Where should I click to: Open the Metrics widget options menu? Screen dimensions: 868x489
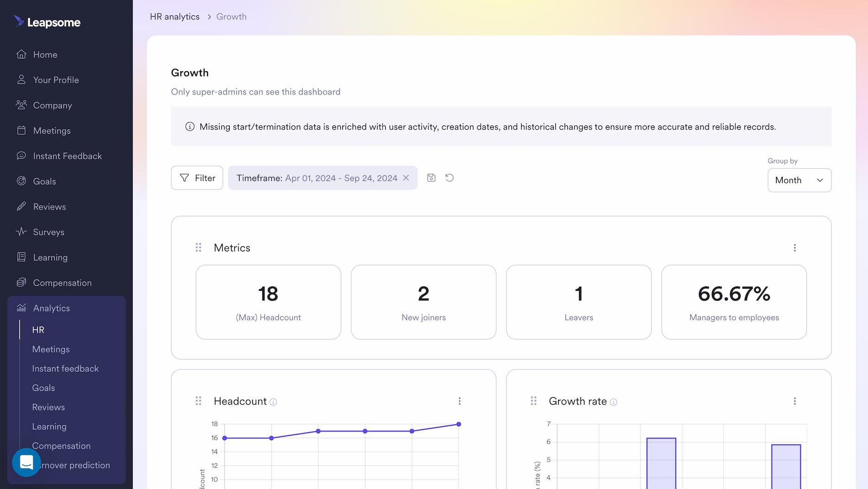click(795, 248)
